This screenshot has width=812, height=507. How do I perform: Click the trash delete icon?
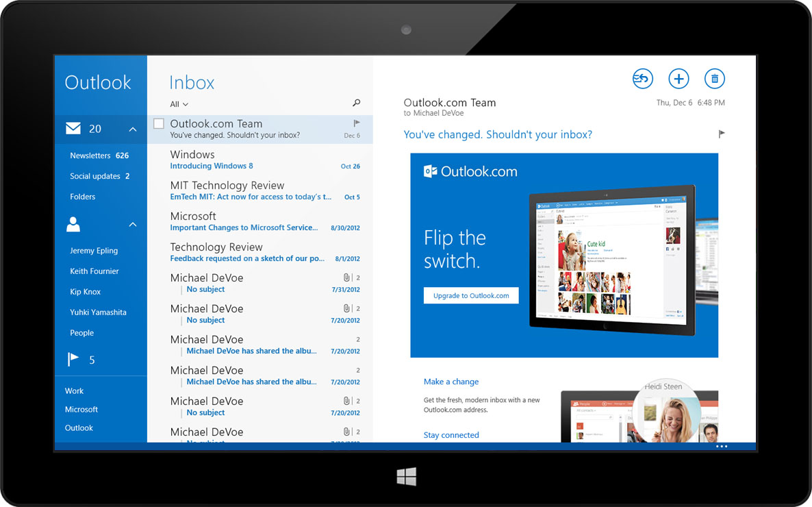click(714, 79)
